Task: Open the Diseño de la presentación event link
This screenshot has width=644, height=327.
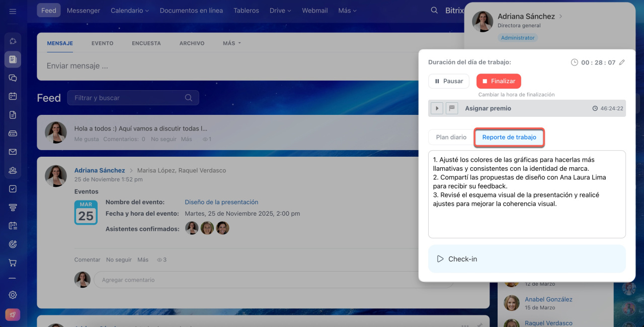Action: 221,202
